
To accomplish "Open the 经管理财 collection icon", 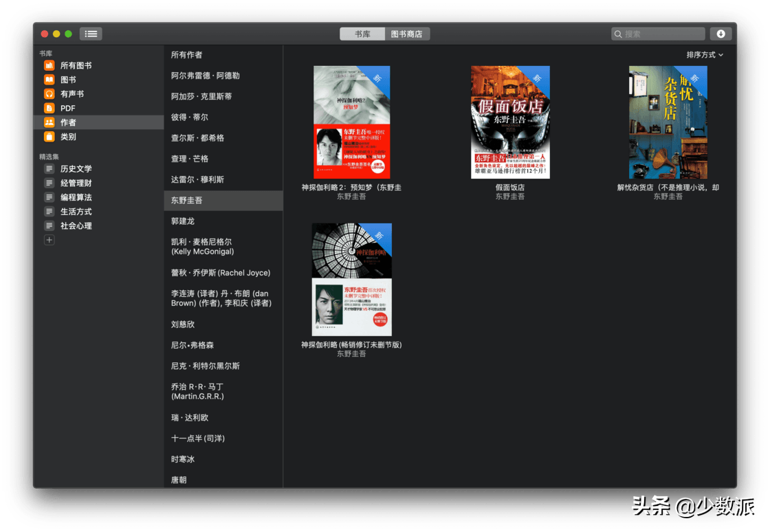I will click(x=49, y=183).
